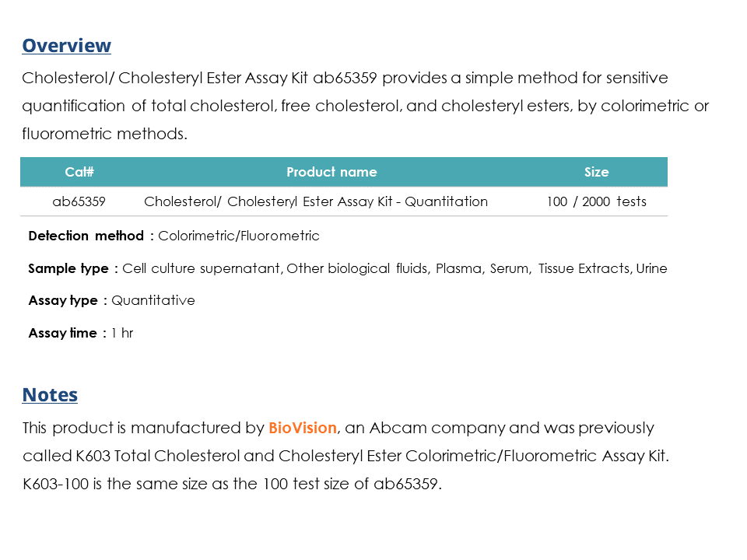Screen dimensions: 747x560
Task: Click the Quantitative value text
Action: click(153, 300)
